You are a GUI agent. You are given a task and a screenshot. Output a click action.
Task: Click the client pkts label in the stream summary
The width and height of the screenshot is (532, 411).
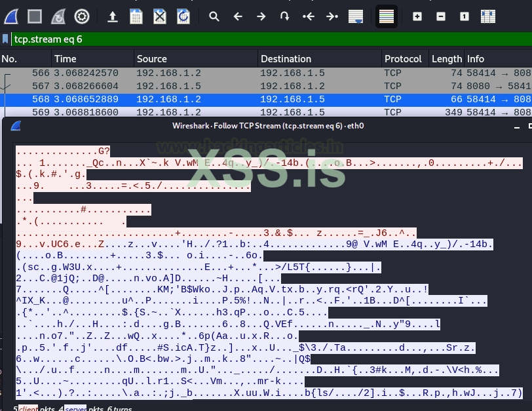[28, 408]
